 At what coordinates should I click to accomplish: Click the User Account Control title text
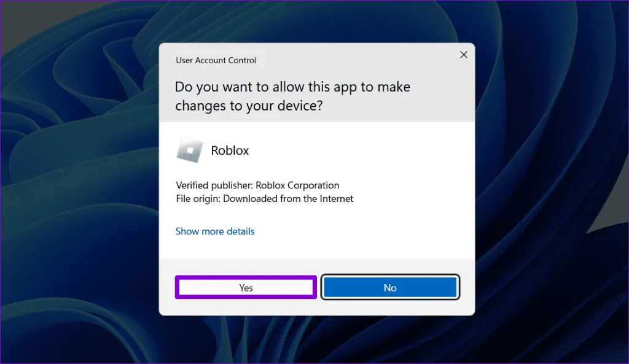[x=216, y=60]
